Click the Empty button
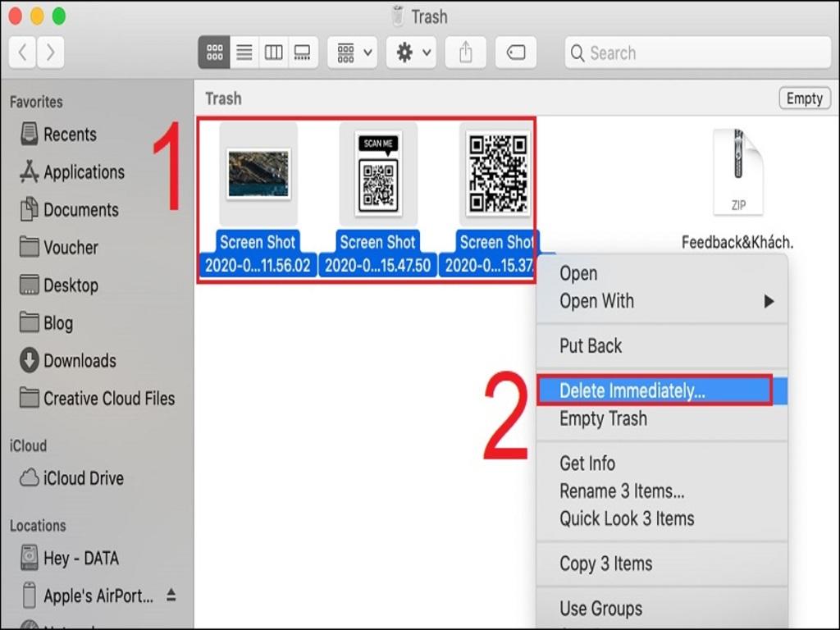Viewport: 840px width, 630px height. coord(803,98)
